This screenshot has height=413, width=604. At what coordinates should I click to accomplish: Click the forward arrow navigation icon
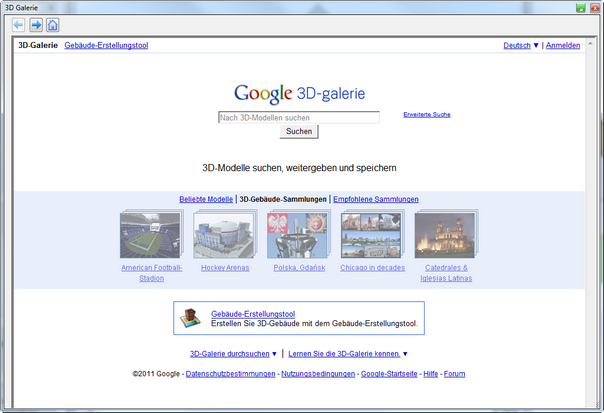36,25
